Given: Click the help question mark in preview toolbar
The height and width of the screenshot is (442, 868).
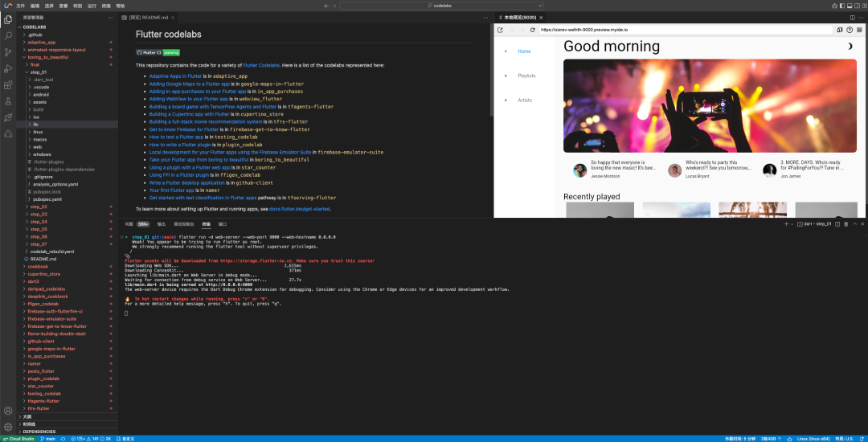Looking at the screenshot, I should click(850, 30).
